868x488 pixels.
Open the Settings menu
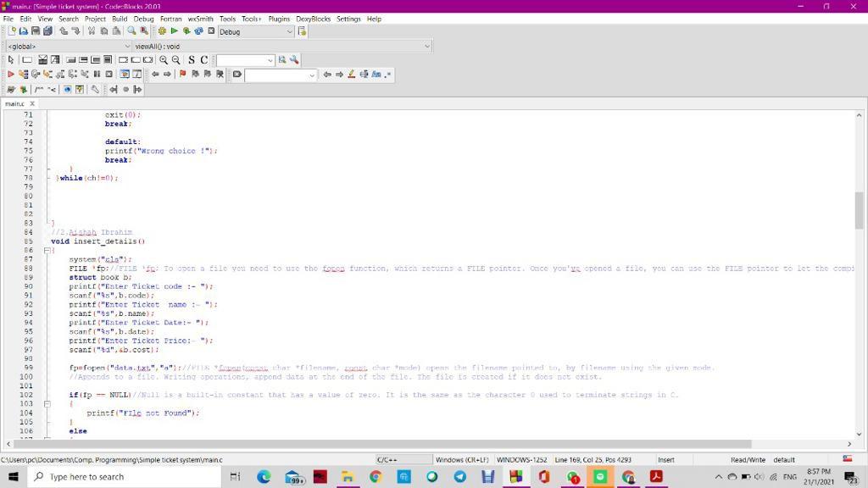pyautogui.click(x=348, y=18)
